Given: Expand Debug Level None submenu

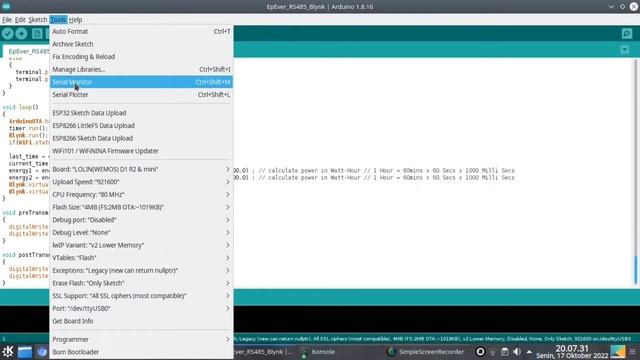Looking at the screenshot, I should coord(141,233).
